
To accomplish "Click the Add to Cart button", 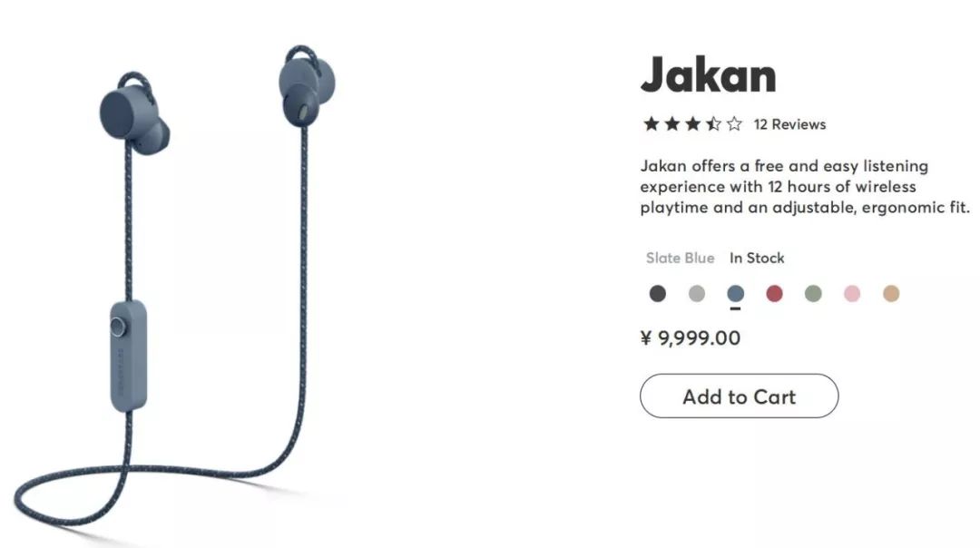I will [739, 396].
